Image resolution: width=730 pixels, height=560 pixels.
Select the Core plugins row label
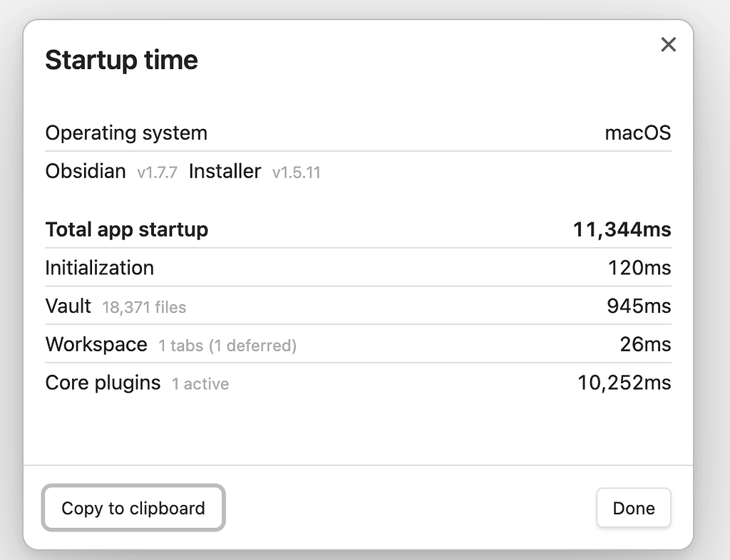(104, 383)
